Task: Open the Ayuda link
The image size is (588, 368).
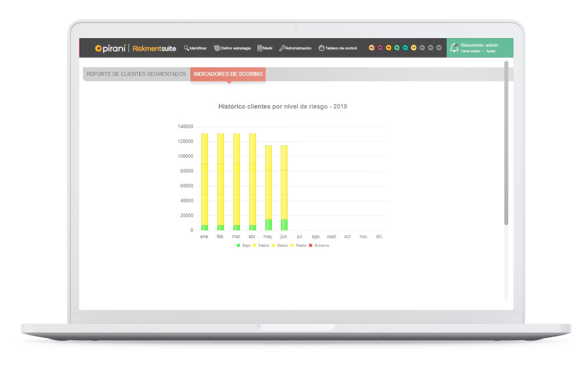Action: [x=490, y=51]
